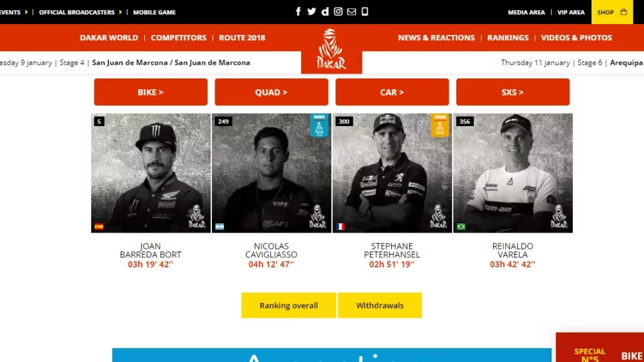This screenshot has width=644, height=362.
Task: Expand the Official Broadcasters menu arrow
Action: point(120,12)
